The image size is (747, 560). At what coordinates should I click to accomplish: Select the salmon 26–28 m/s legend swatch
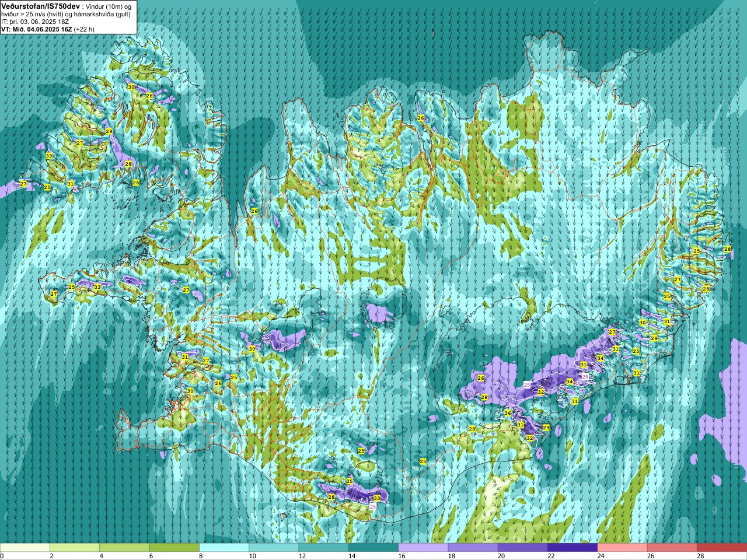coord(672,548)
